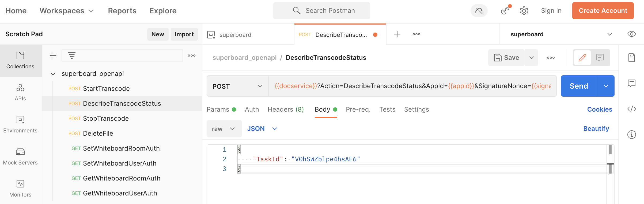Open the Monitors sidebar panel
The width and height of the screenshot is (644, 204).
(x=20, y=189)
